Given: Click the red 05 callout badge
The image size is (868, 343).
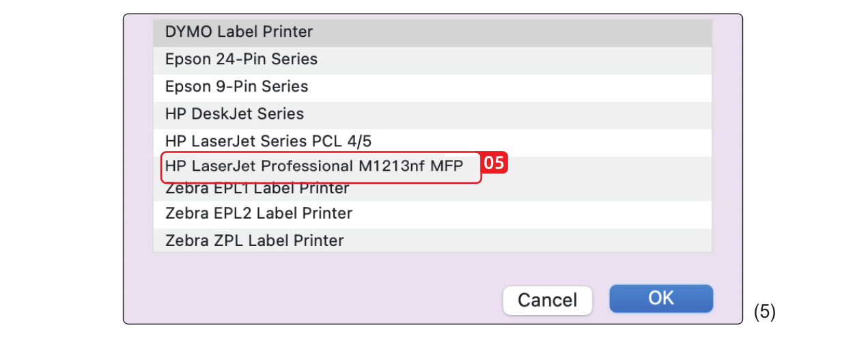Looking at the screenshot, I should point(496,164).
